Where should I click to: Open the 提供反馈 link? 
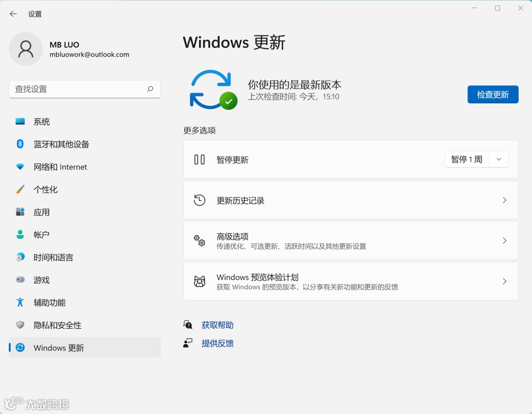[218, 343]
